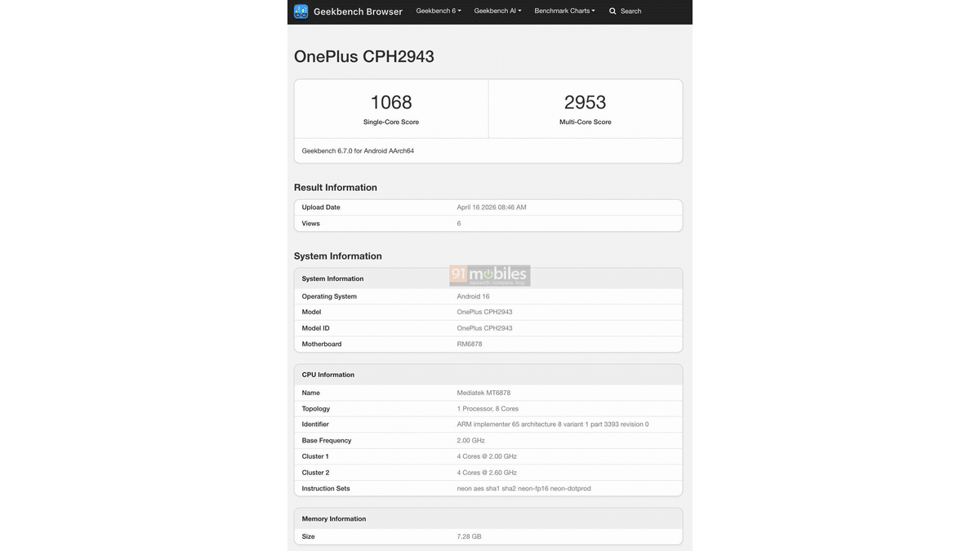The image size is (980, 551).
Task: Expand the Benchmark Charts dropdown
Action: click(x=565, y=11)
